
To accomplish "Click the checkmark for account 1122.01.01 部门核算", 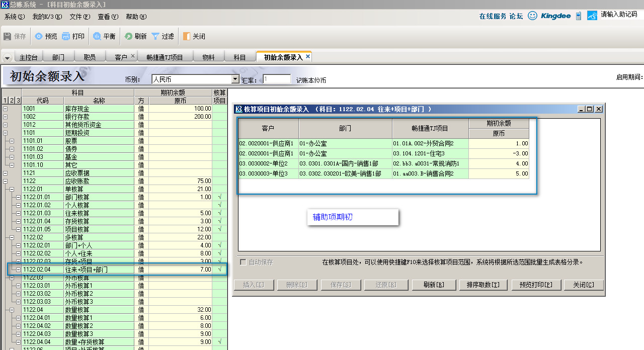I will tap(220, 197).
